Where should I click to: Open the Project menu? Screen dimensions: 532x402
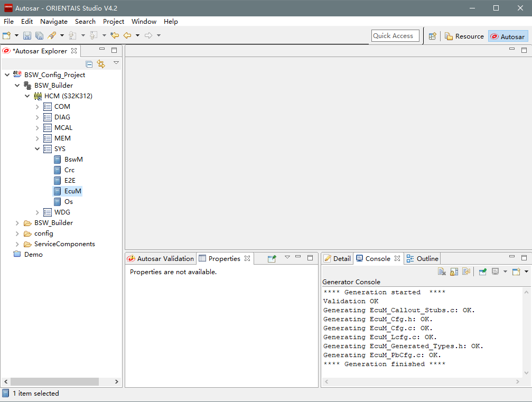point(114,22)
